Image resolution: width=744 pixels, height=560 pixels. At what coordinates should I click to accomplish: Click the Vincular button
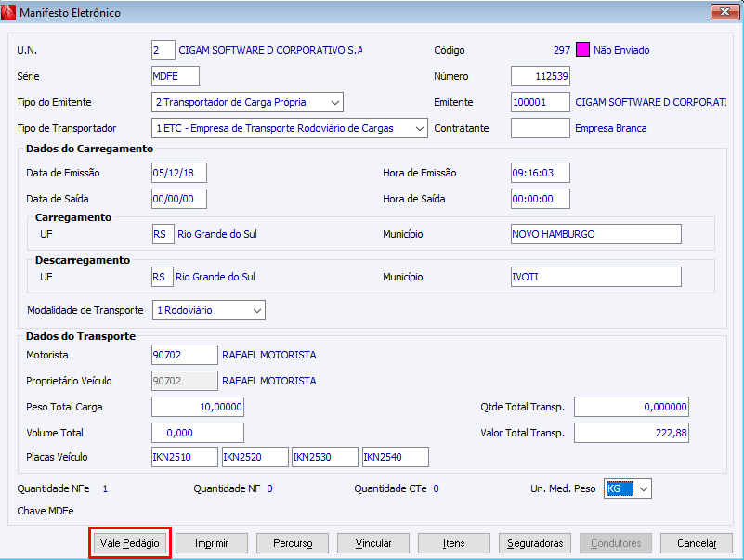(x=373, y=543)
